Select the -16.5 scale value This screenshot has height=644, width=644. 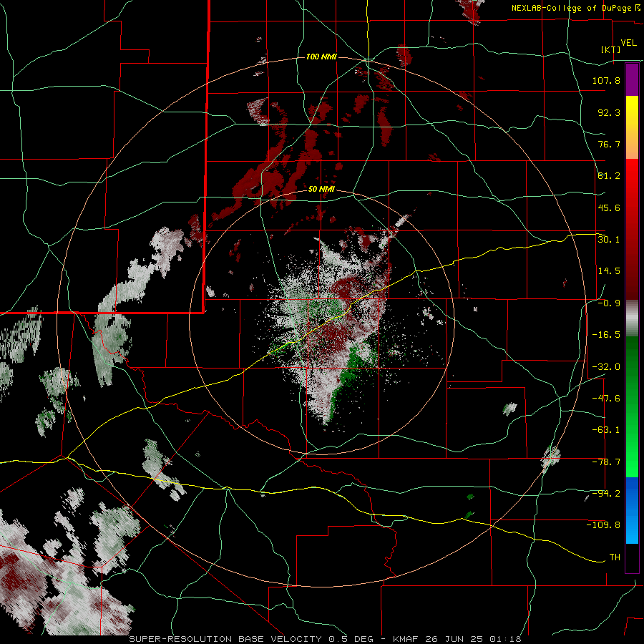(x=606, y=335)
